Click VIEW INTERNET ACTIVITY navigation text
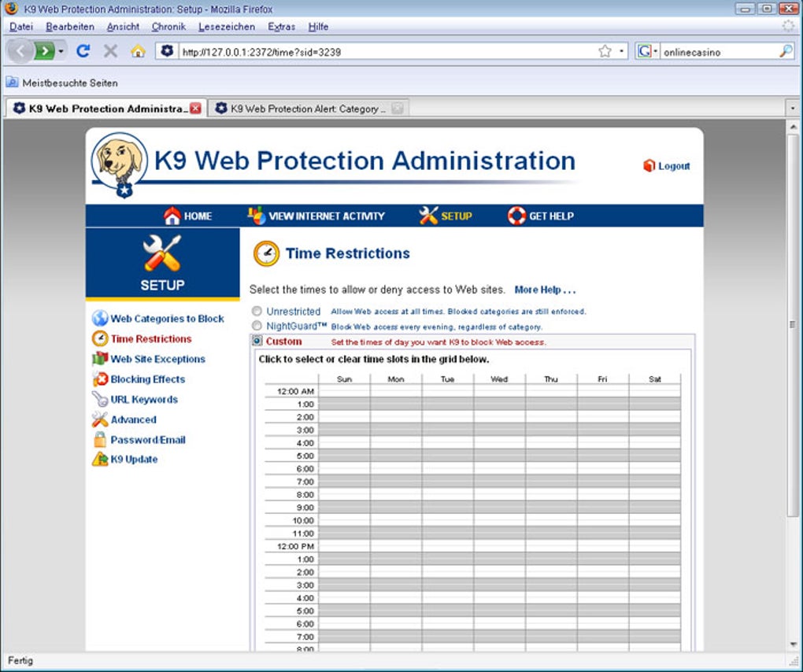Viewport: 803px width, 672px height. click(327, 216)
